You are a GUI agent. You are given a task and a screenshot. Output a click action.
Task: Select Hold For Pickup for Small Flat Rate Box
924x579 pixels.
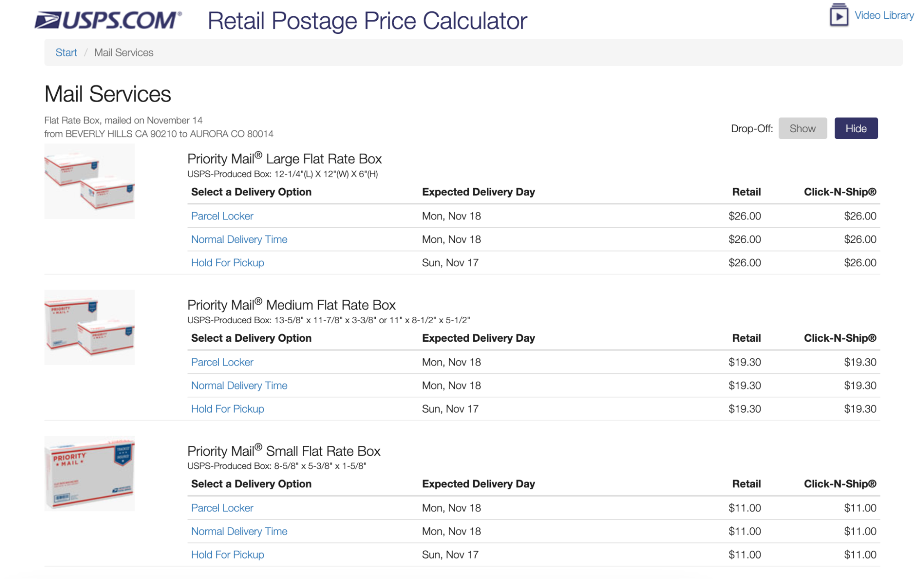tap(227, 554)
